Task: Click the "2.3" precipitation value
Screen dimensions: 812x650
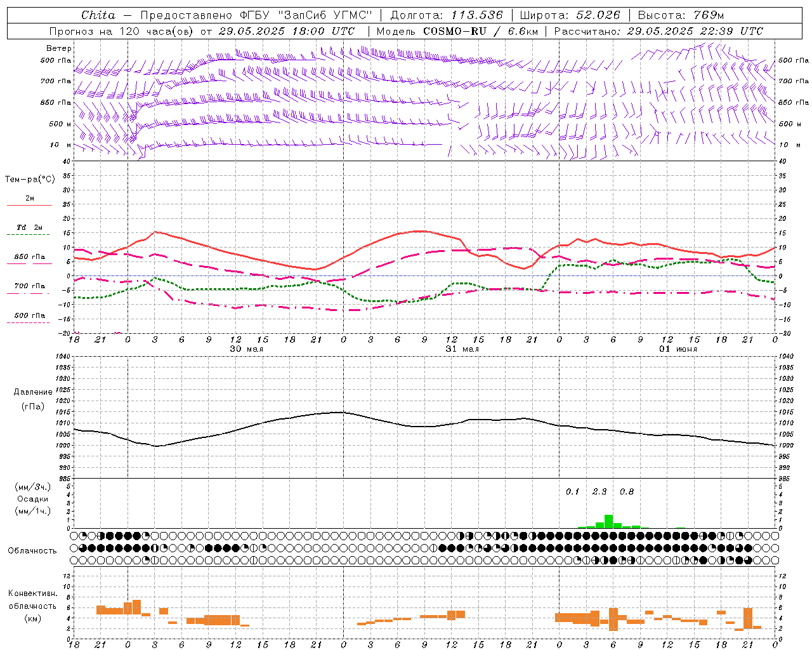Action: [599, 492]
